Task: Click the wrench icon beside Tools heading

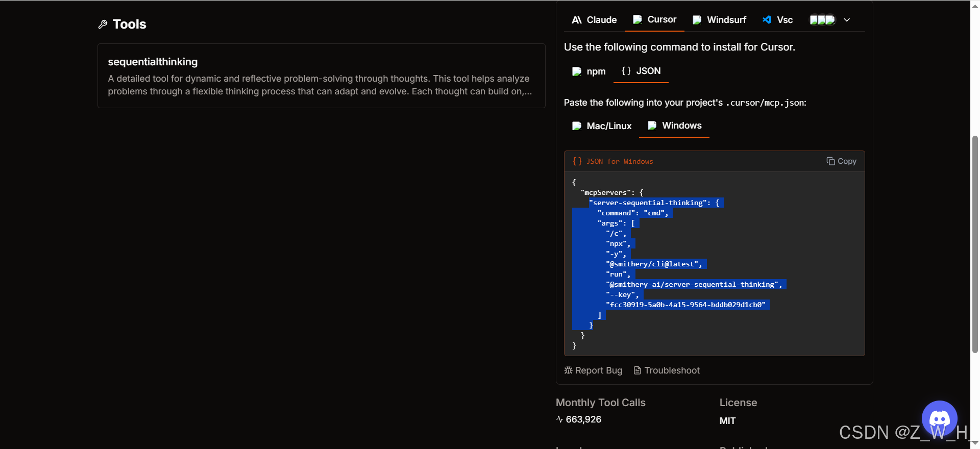Action: coord(103,24)
